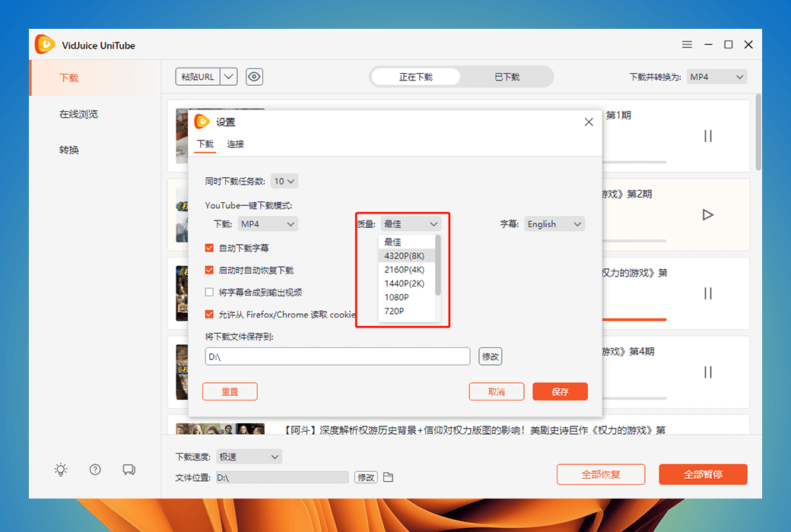Click the VidJuice UniTube logo icon
791x532 pixels.
(x=45, y=44)
